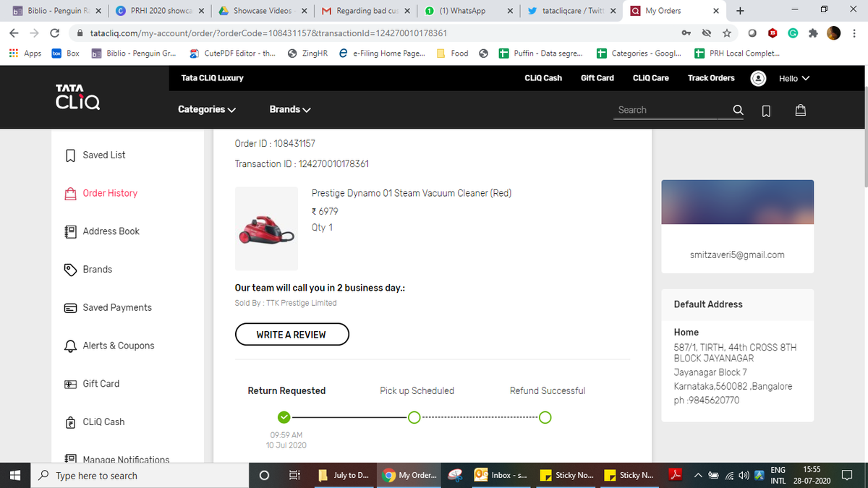868x488 pixels.
Task: Open Task View on the taskbar
Action: (294, 476)
